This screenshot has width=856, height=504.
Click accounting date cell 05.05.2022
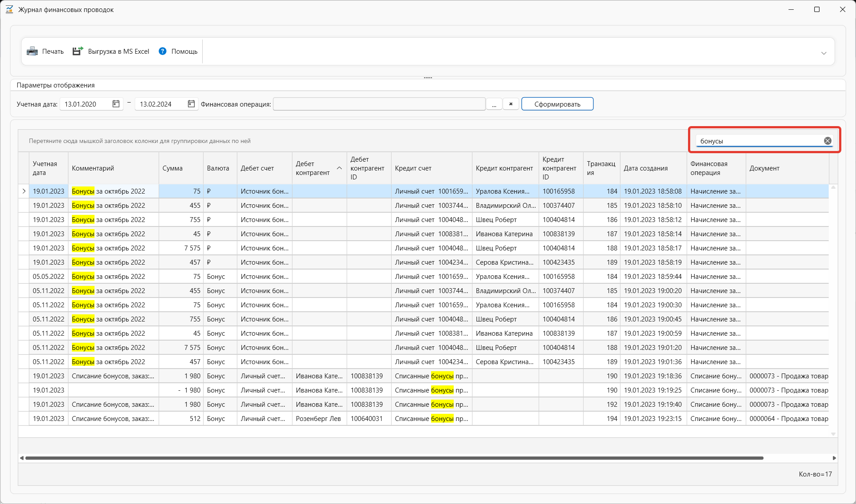(x=48, y=277)
